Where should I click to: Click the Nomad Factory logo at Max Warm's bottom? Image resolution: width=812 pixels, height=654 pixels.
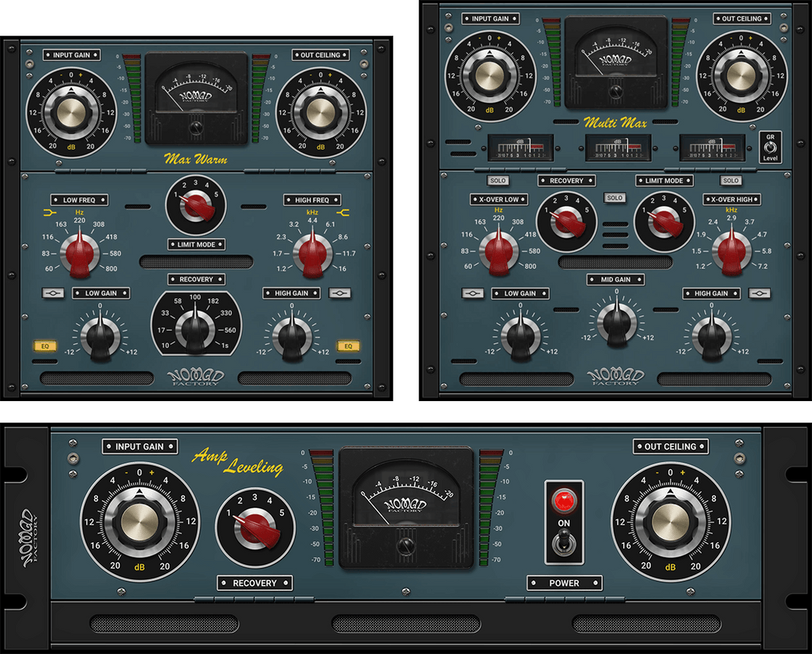coord(196,377)
